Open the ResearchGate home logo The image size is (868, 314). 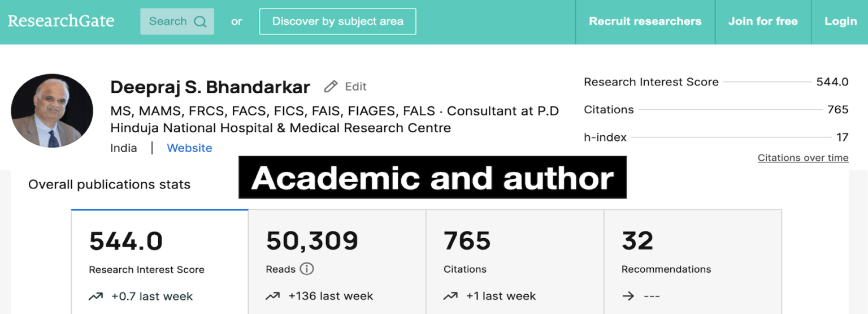click(61, 21)
